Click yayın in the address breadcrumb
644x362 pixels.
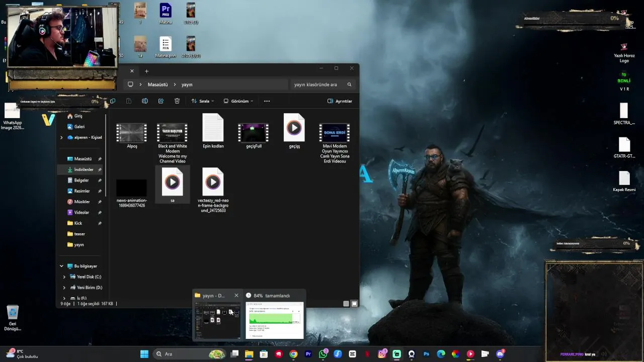tap(187, 84)
